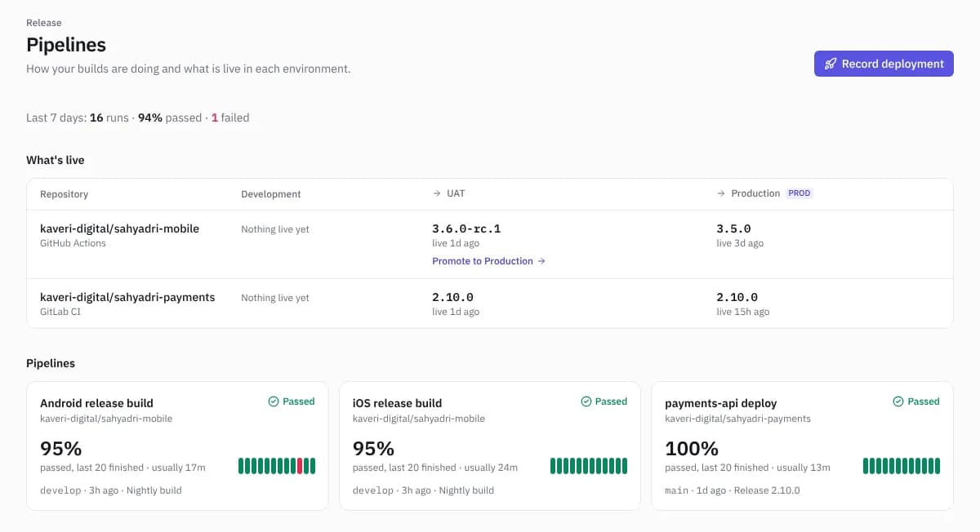The height and width of the screenshot is (532, 980).
Task: Click the failed red bar in Android build history
Action: (300, 466)
